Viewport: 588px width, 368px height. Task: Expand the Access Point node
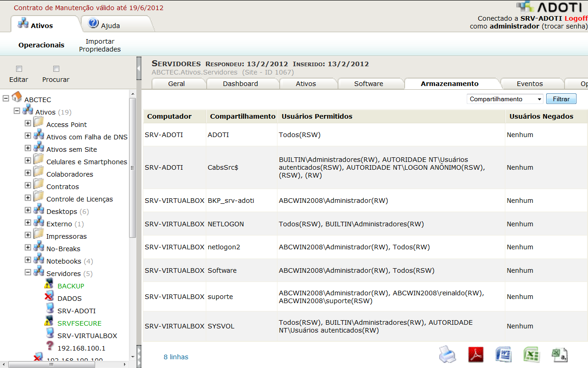(x=28, y=123)
